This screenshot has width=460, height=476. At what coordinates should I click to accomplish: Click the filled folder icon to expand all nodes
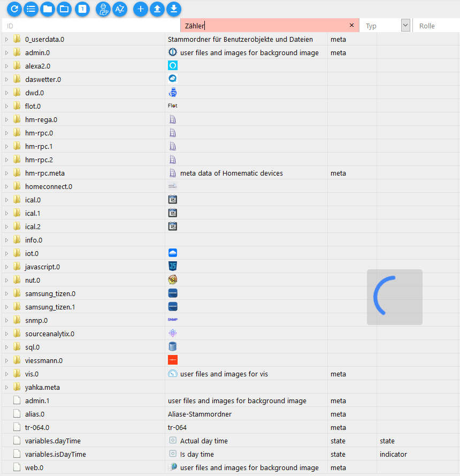pos(48,9)
